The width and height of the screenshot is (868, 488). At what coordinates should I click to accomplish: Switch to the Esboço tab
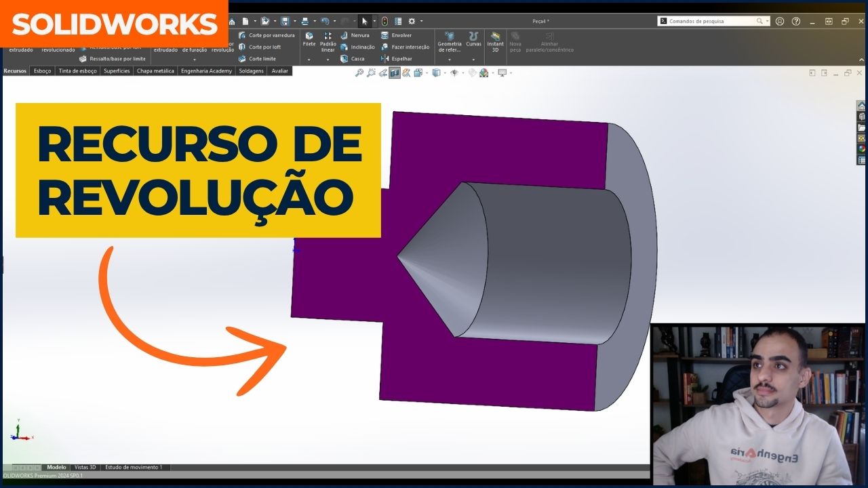tap(42, 70)
